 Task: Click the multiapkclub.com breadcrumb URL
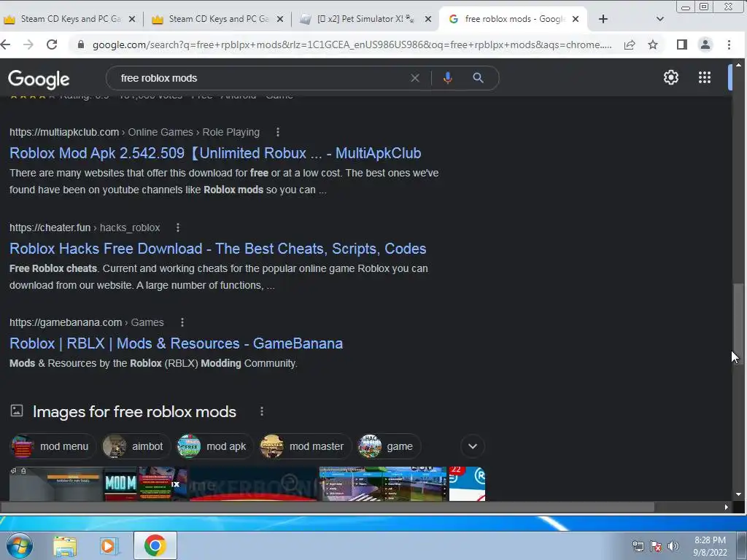tap(134, 133)
